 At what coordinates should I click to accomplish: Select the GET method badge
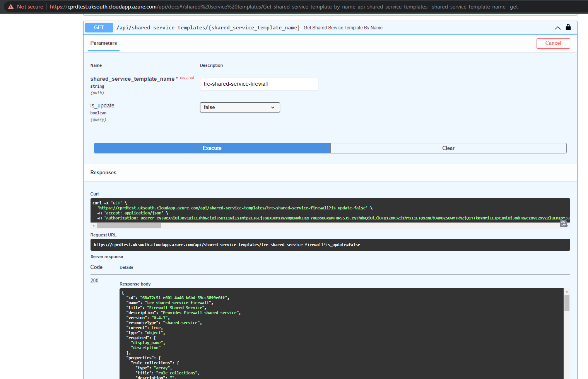coord(99,27)
